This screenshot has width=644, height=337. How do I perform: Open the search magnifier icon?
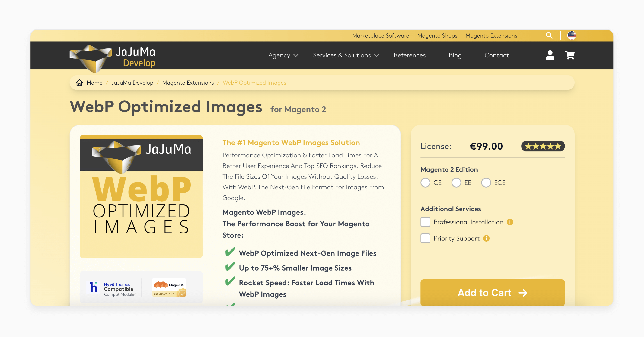549,36
